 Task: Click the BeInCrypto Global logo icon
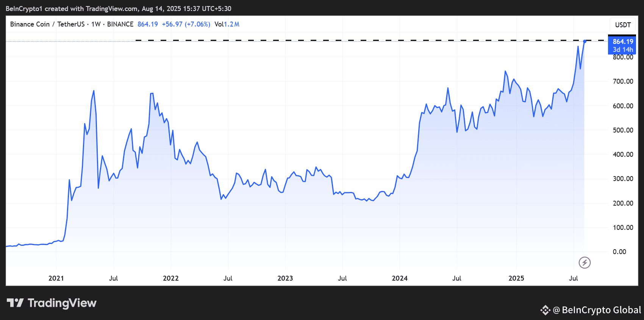click(545, 310)
